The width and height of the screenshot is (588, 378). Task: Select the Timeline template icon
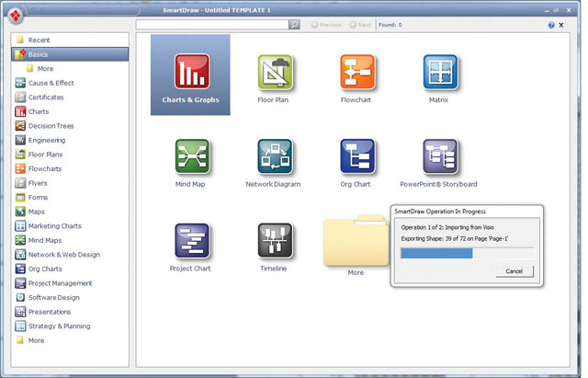click(275, 241)
